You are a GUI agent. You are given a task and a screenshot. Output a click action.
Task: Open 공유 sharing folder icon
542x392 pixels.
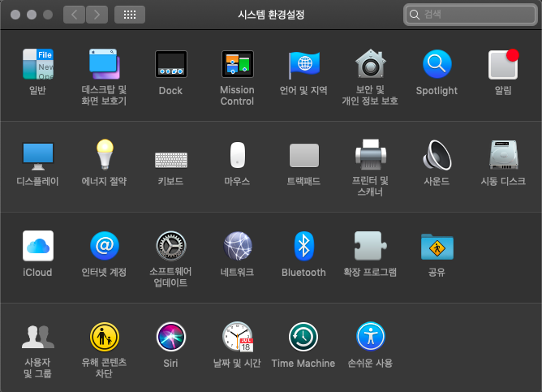[x=437, y=247]
